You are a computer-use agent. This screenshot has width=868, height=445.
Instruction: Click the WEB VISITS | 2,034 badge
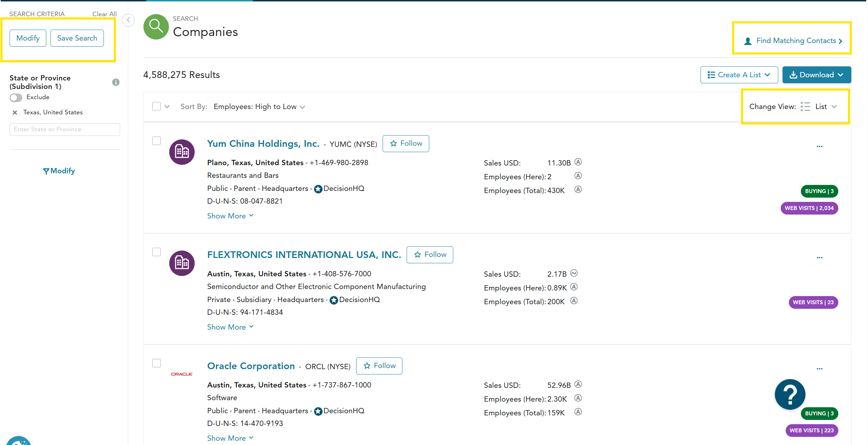point(809,208)
